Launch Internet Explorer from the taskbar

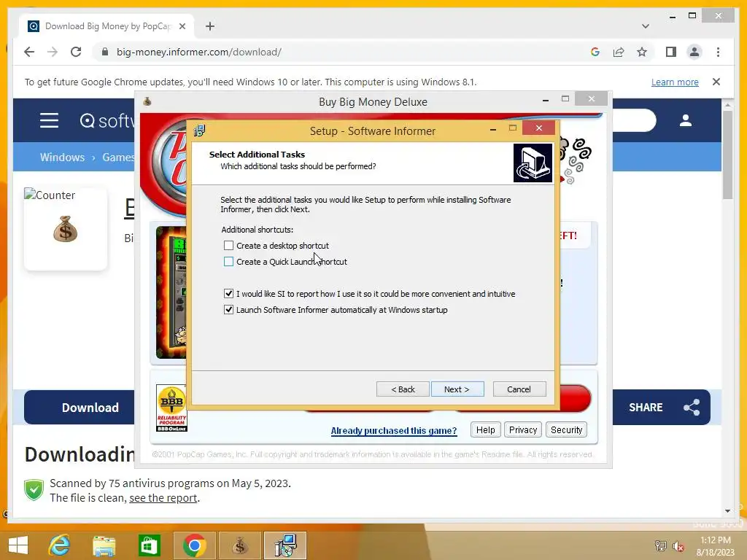(x=60, y=545)
